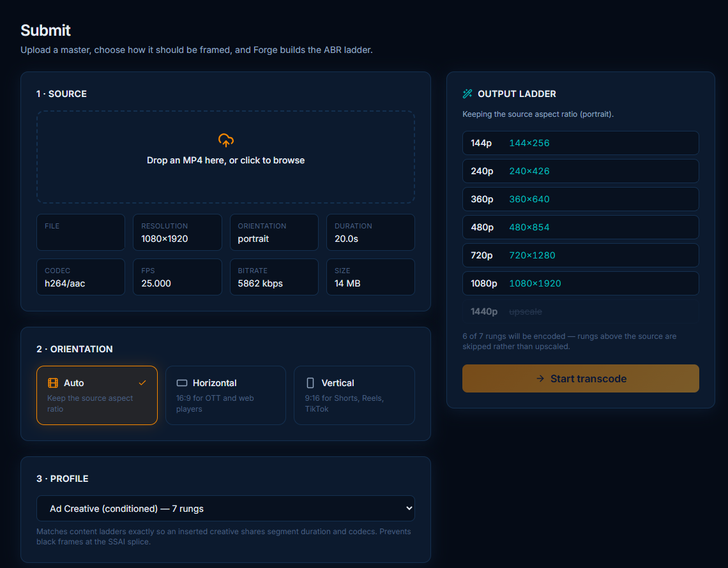The image size is (728, 568).
Task: Click the 480p rung row
Action: (x=580, y=227)
